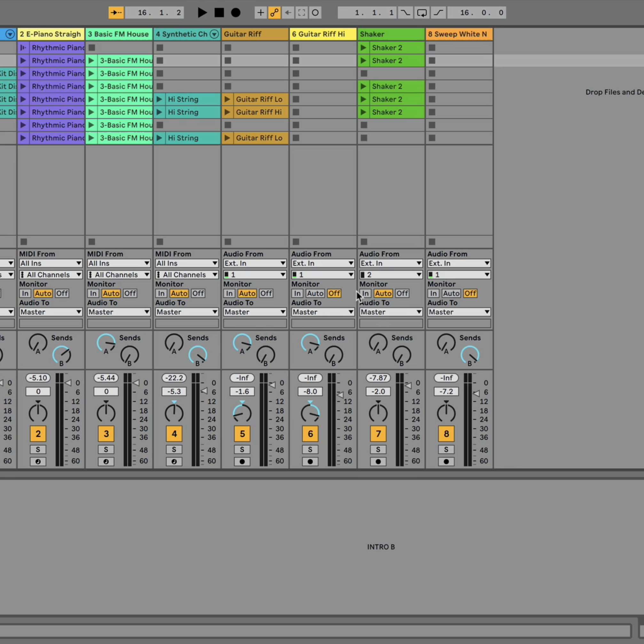This screenshot has height=644, width=644.
Task: Deactivate track 8 with its activator button
Action: [x=446, y=433]
